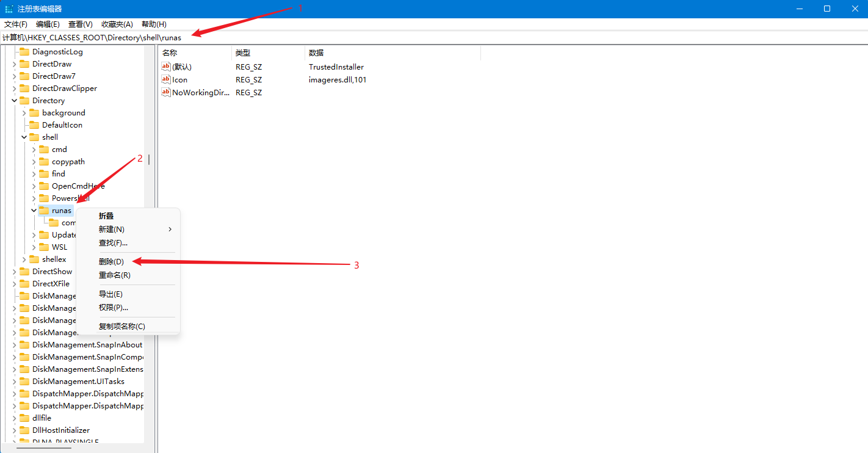Open the 文件(F) menu
Image resolution: width=868 pixels, height=453 pixels.
pos(16,24)
